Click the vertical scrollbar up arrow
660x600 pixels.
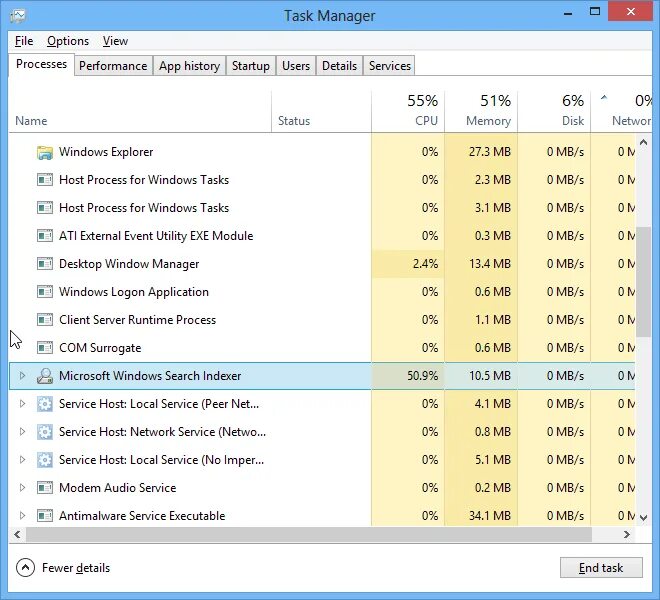point(643,143)
